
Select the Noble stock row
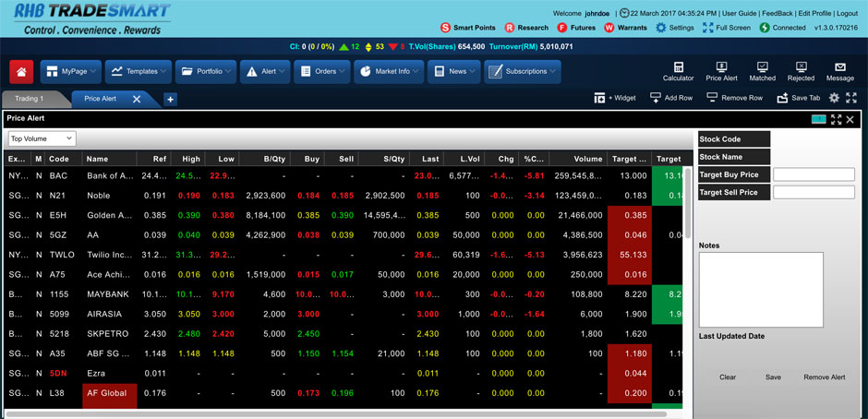[x=344, y=196]
